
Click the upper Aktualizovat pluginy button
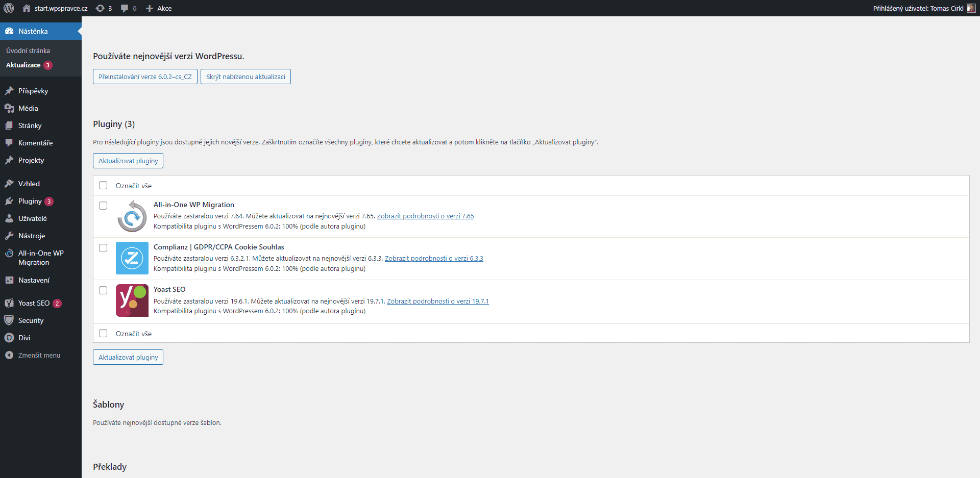point(128,161)
